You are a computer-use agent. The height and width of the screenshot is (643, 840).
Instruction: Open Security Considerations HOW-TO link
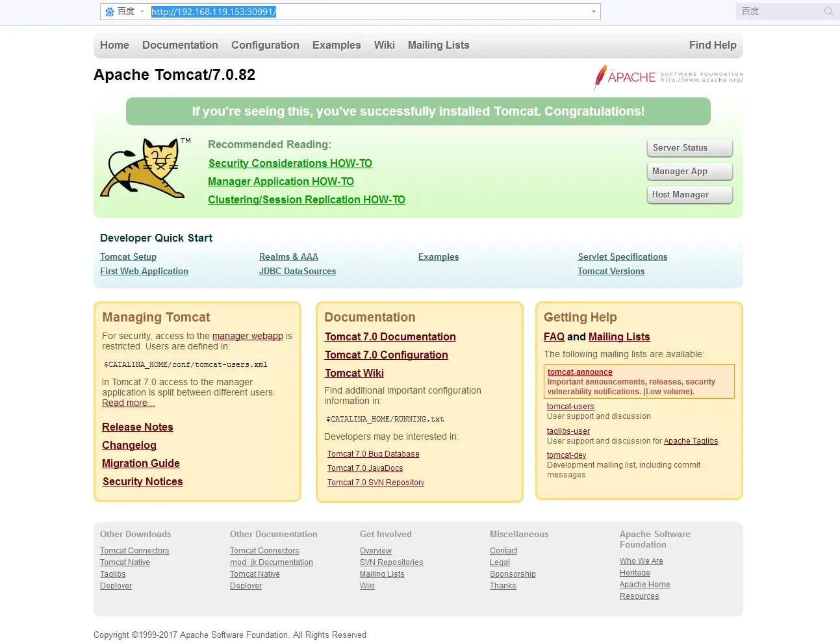[290, 164]
